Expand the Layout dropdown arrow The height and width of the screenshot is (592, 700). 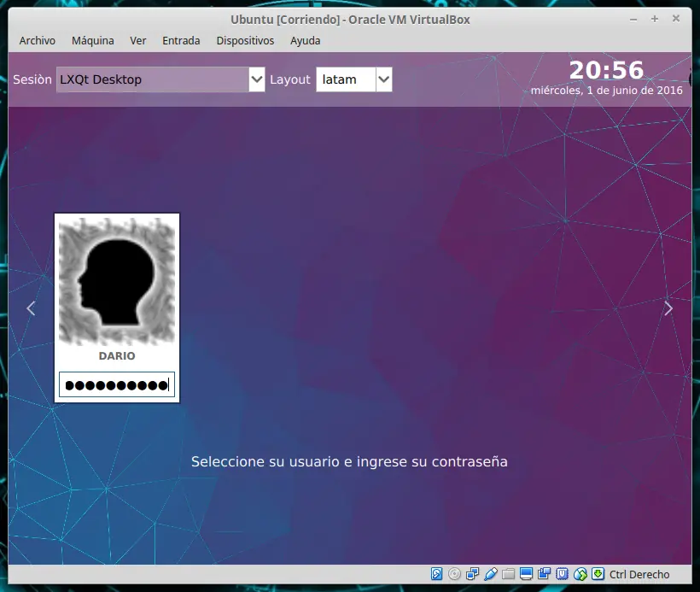tap(384, 79)
